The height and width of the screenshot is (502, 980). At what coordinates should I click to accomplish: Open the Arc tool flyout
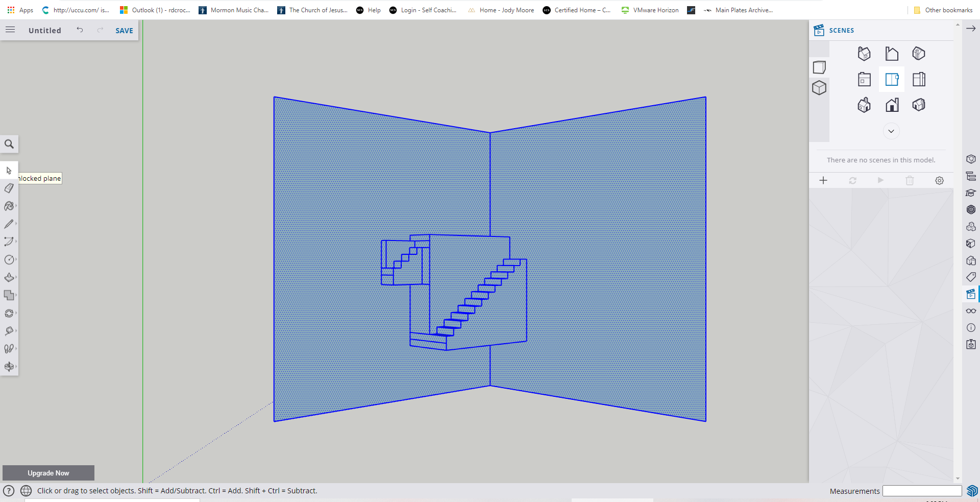point(9,242)
